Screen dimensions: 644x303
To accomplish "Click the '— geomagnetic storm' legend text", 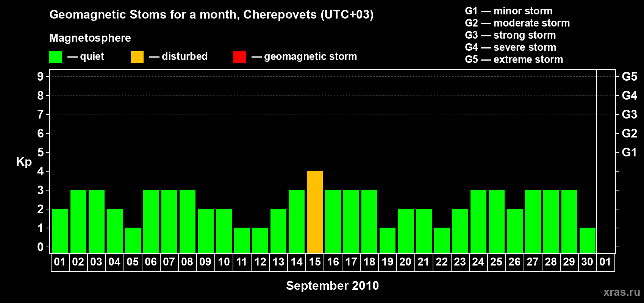I will [304, 56].
